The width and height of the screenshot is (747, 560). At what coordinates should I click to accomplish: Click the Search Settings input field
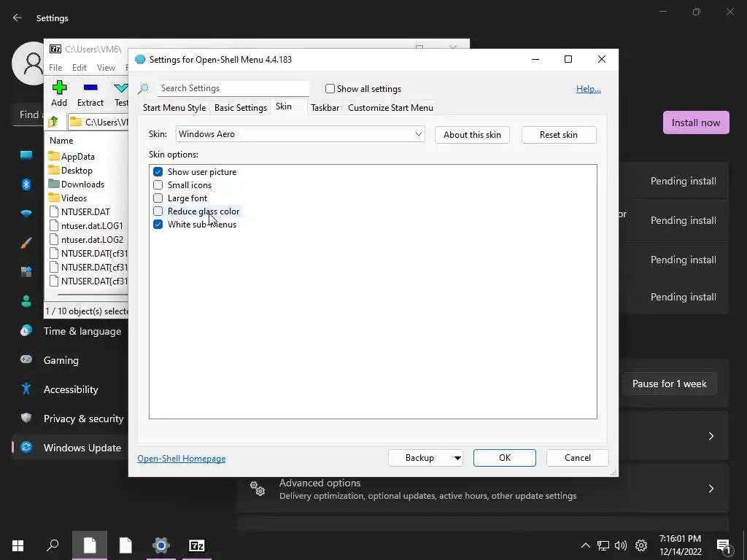coord(233,88)
